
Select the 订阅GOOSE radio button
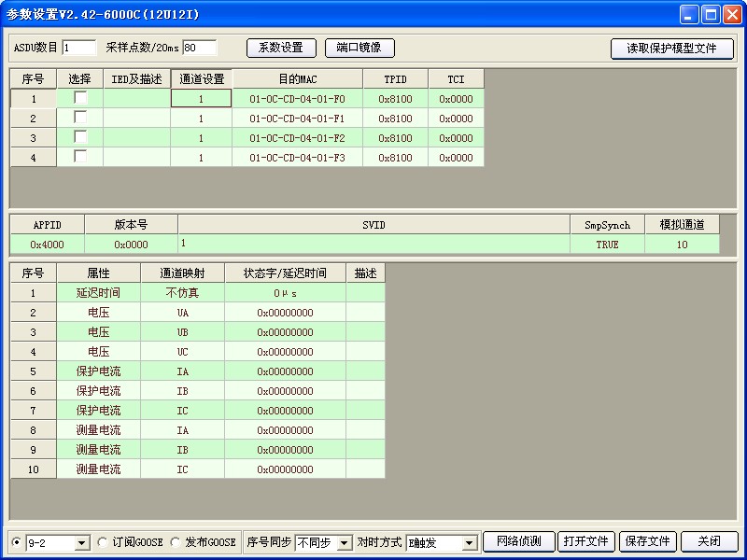(102, 542)
